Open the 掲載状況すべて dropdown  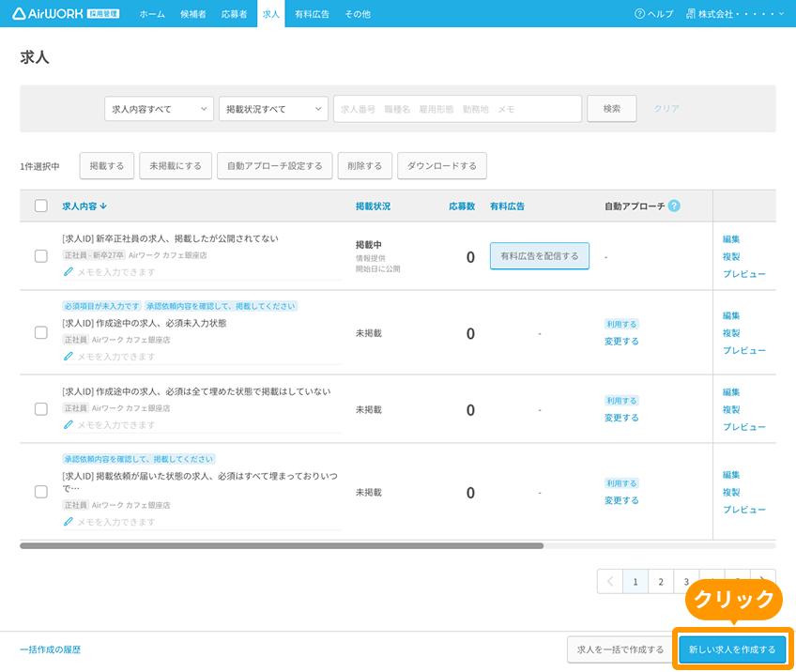point(273,109)
